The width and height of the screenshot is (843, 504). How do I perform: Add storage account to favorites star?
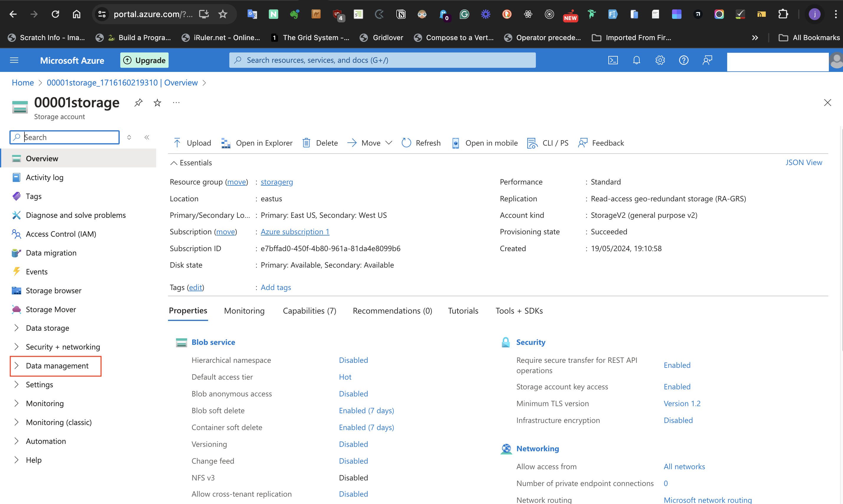tap(157, 103)
